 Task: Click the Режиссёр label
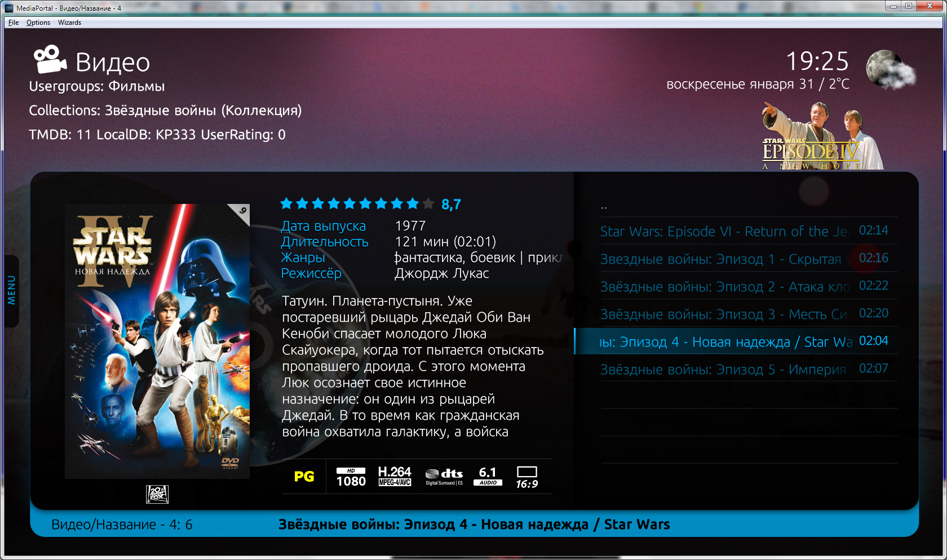tap(311, 273)
